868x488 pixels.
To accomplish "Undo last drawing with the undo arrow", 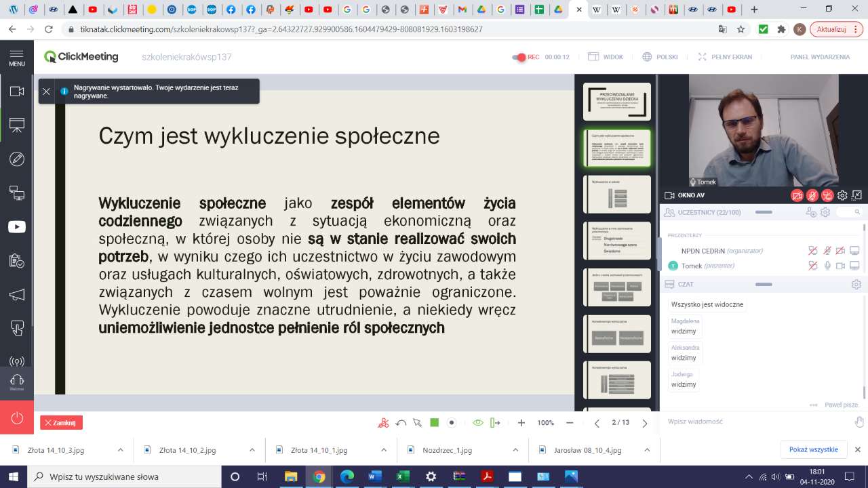I will pyautogui.click(x=401, y=423).
